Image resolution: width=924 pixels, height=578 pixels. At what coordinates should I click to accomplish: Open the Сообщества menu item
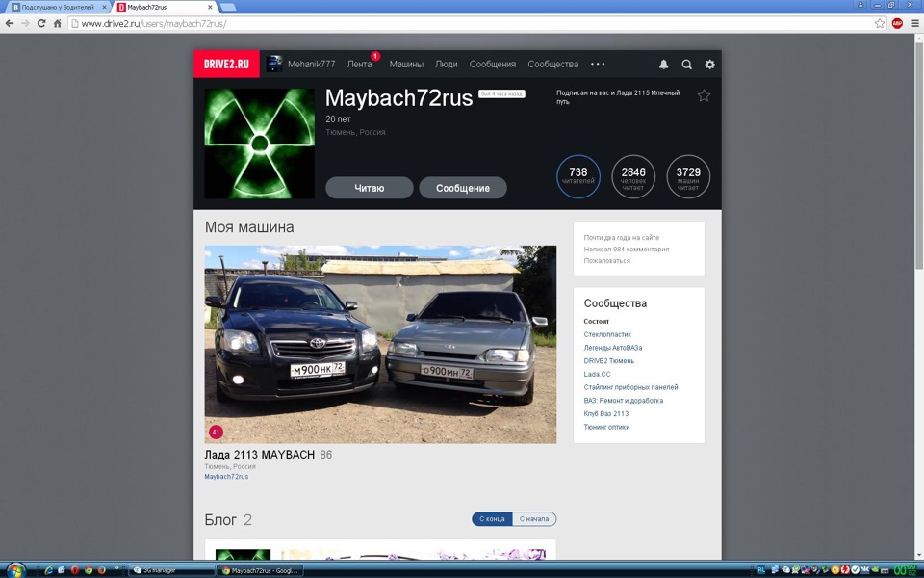tap(553, 65)
